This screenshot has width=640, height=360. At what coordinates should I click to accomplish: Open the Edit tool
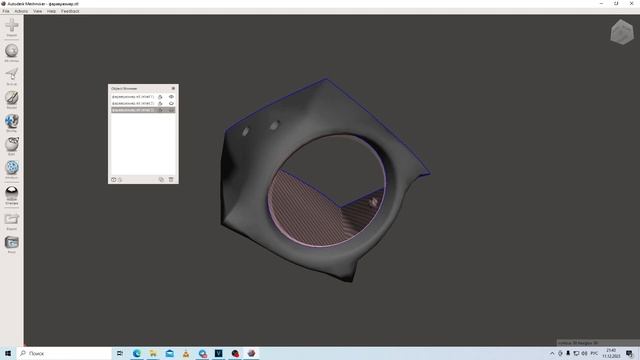click(12, 146)
